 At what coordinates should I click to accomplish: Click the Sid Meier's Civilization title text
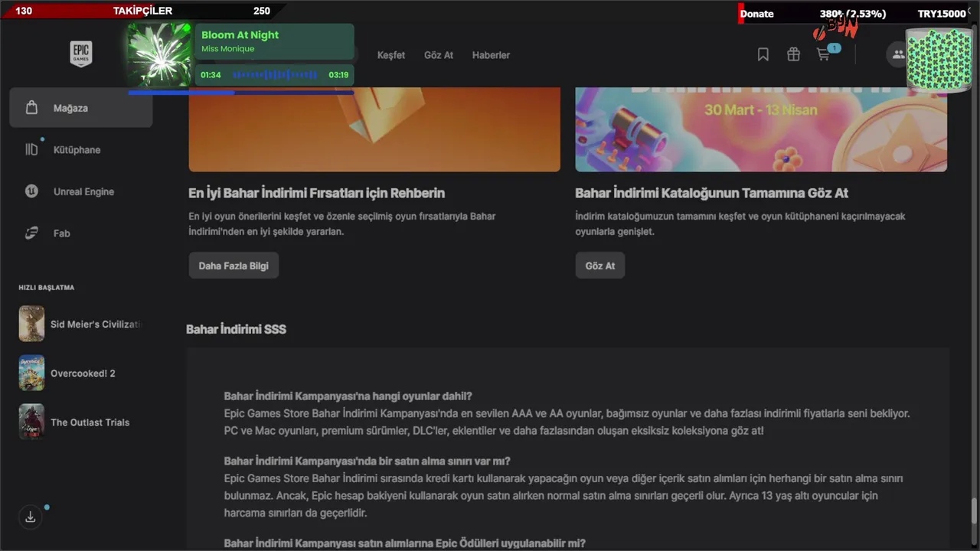click(x=96, y=324)
